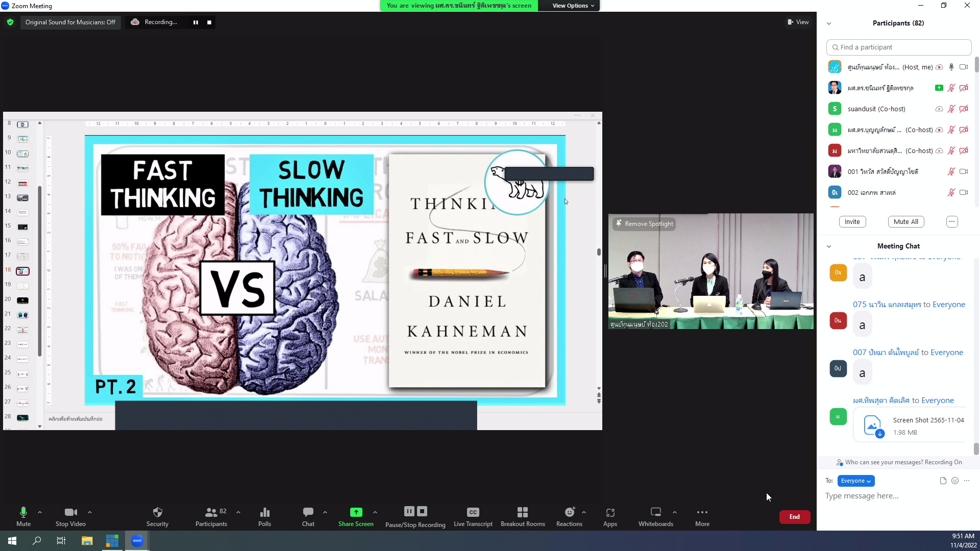Click shared slide vertical scrollbar handle
The height and width of the screenshot is (551, 980).
coord(599,252)
